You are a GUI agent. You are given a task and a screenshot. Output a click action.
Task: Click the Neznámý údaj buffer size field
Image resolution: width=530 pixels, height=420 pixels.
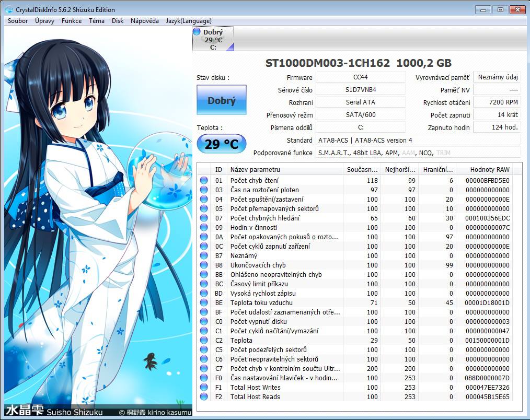(x=497, y=77)
